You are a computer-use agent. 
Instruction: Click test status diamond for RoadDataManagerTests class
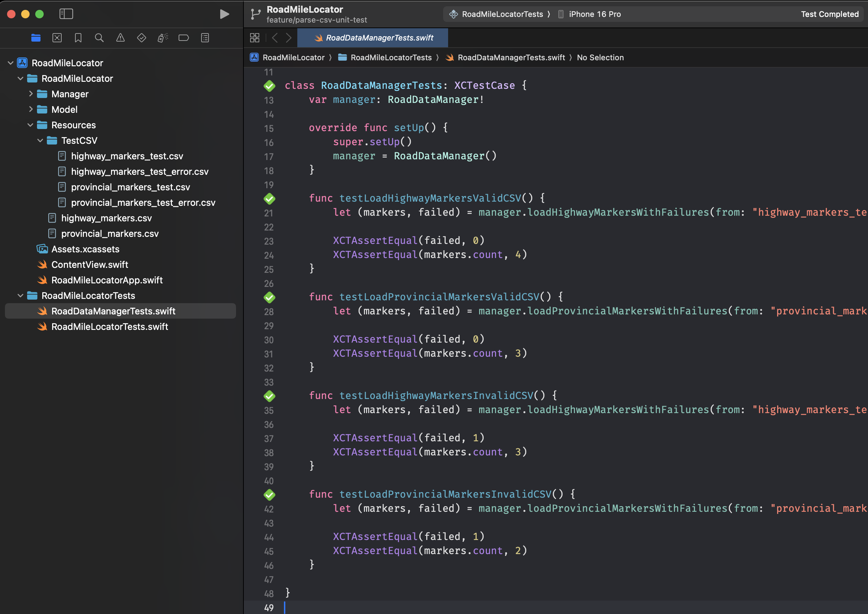pos(269,86)
